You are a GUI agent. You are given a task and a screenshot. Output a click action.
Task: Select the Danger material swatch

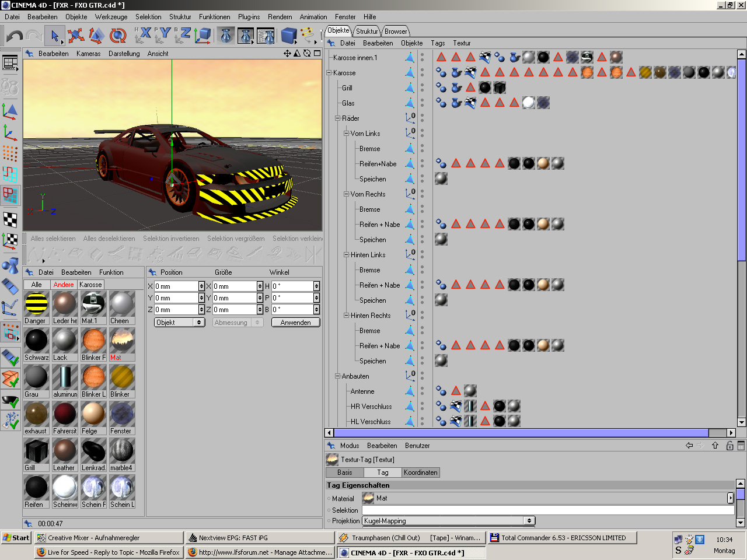tap(36, 304)
